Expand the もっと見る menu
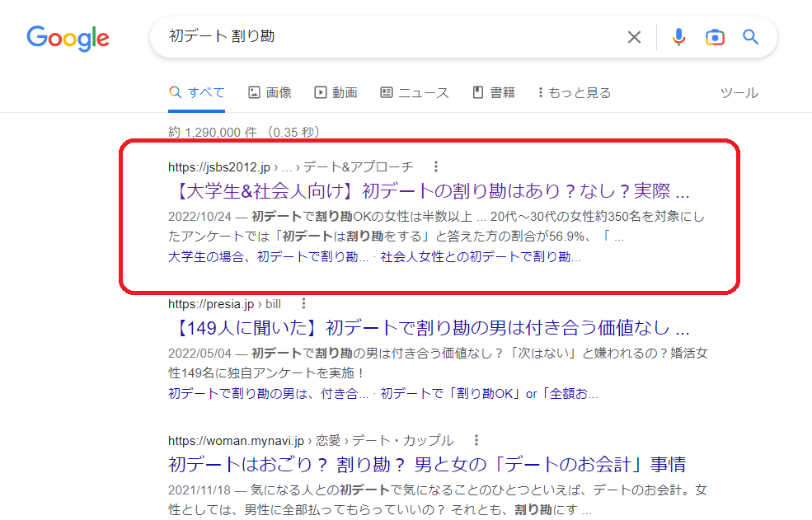This screenshot has height=520, width=812. (x=575, y=92)
